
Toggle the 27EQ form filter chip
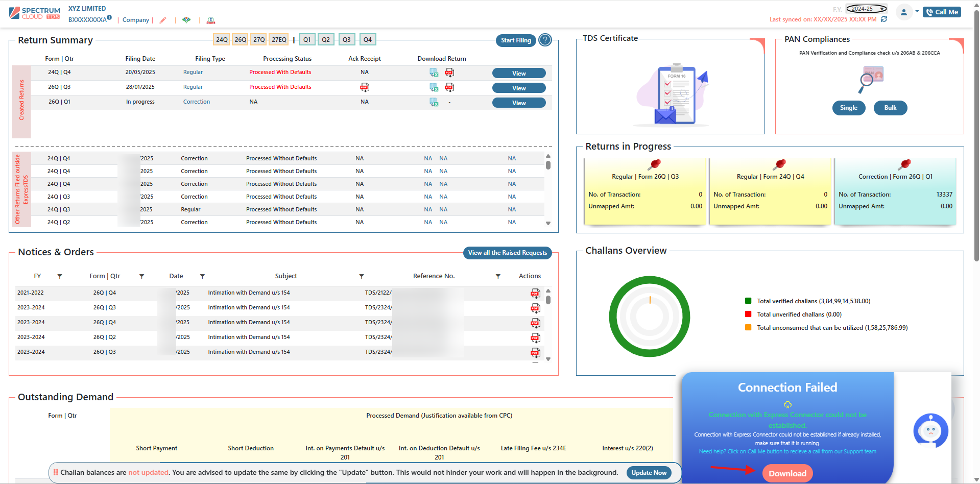(x=279, y=40)
